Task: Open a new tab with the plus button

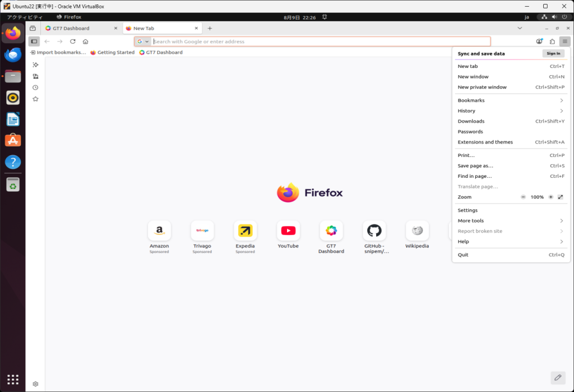Action: 210,28
